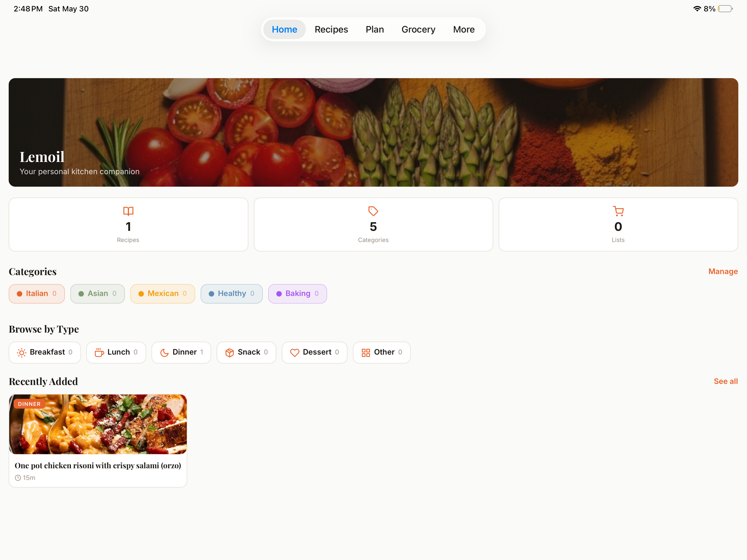The height and width of the screenshot is (560, 747).
Task: Open the 5 Categories stat card
Action: pos(373,224)
